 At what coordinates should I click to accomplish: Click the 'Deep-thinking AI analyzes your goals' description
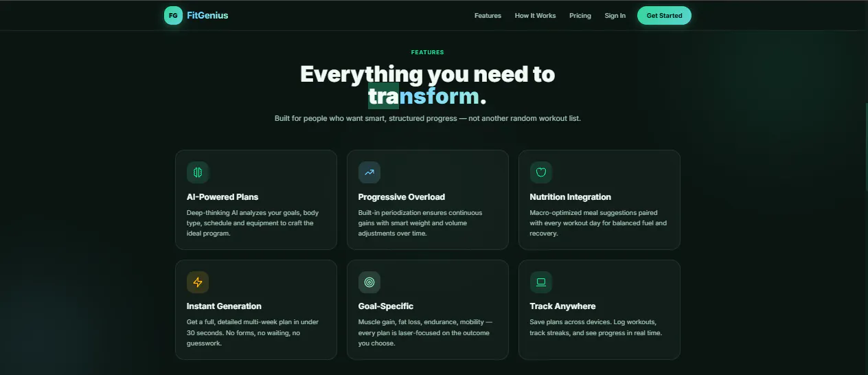pos(253,223)
